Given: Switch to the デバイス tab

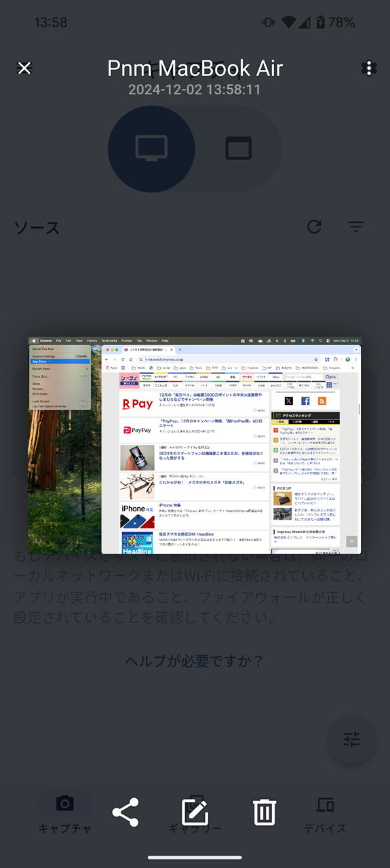Looking at the screenshot, I should tap(325, 814).
